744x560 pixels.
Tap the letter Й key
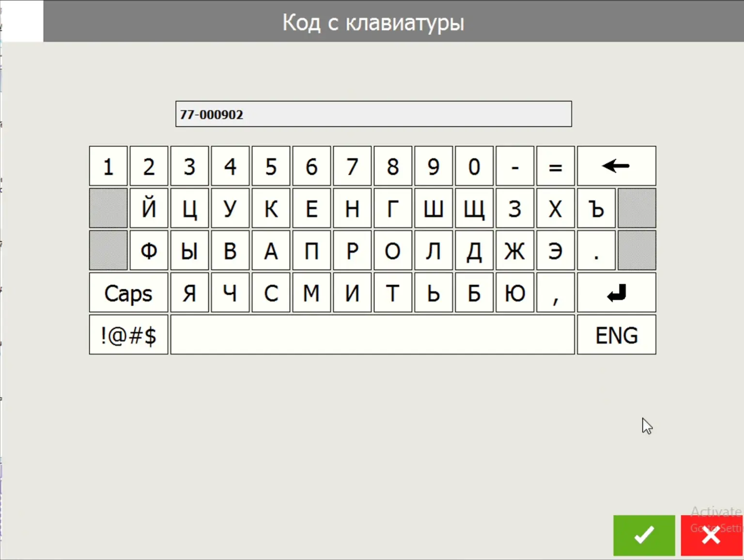[x=149, y=208]
